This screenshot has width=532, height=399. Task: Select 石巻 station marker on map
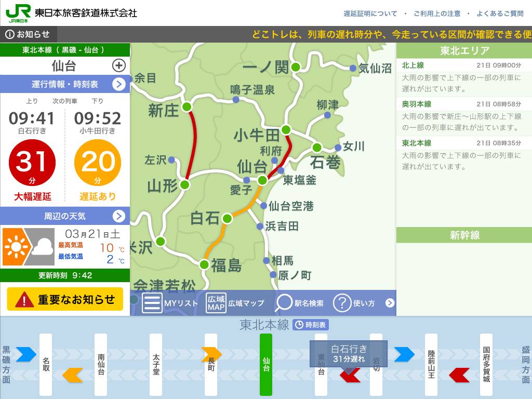pos(317,148)
